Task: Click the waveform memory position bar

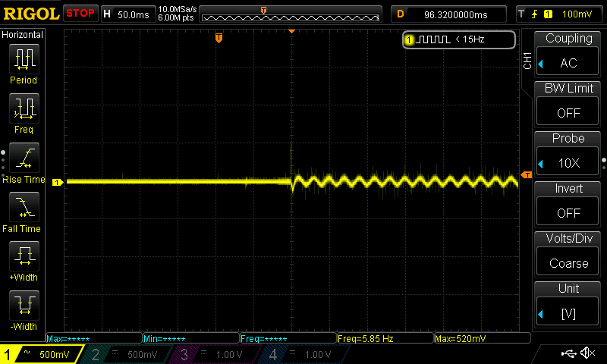Action: tap(291, 14)
